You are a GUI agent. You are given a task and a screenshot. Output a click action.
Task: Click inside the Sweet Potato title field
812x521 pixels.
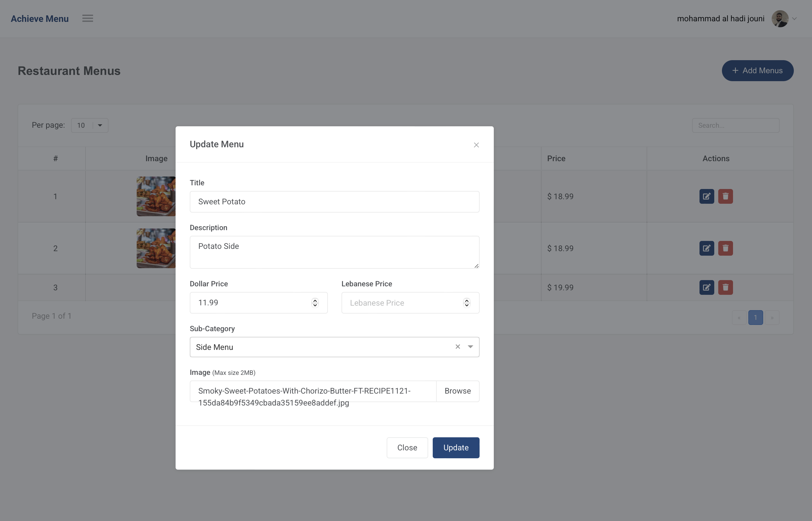coord(334,202)
